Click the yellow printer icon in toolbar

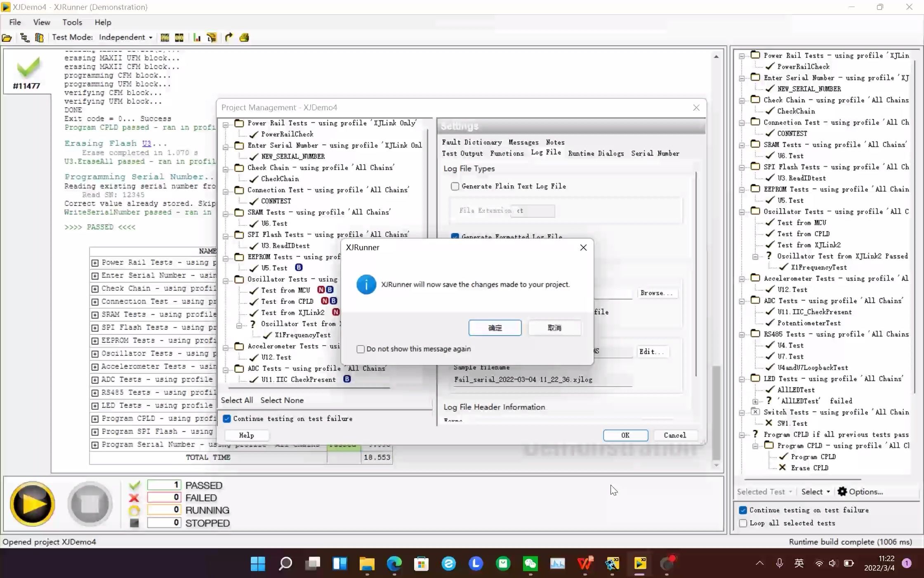[244, 38]
